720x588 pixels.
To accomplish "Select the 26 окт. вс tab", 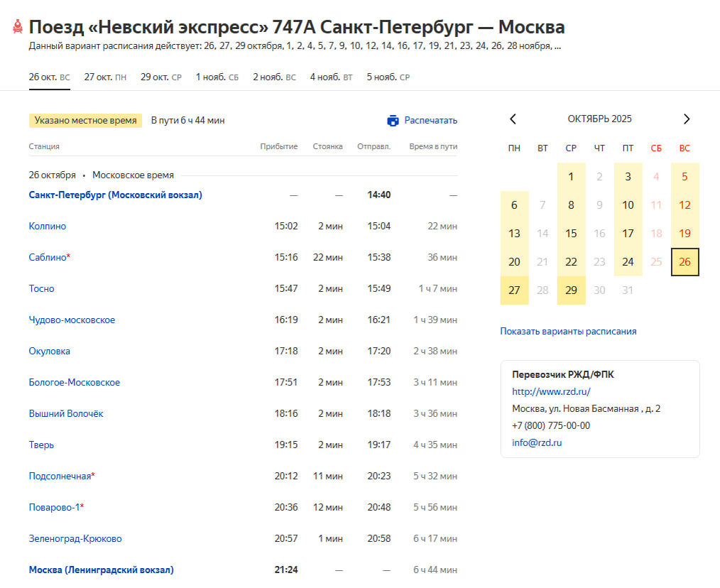I will [x=50, y=77].
